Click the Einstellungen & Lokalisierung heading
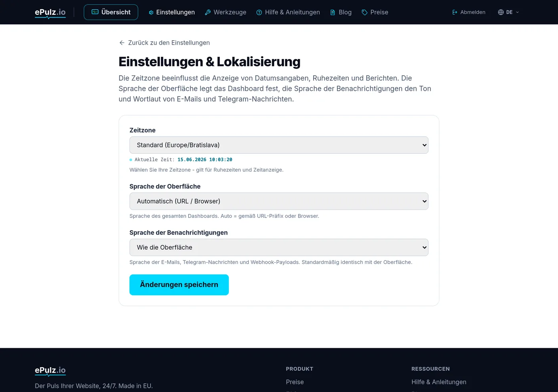The width and height of the screenshot is (558, 392). pyautogui.click(x=210, y=62)
